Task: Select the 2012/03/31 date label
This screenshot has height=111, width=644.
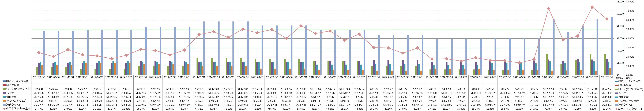Action: tap(83, 77)
